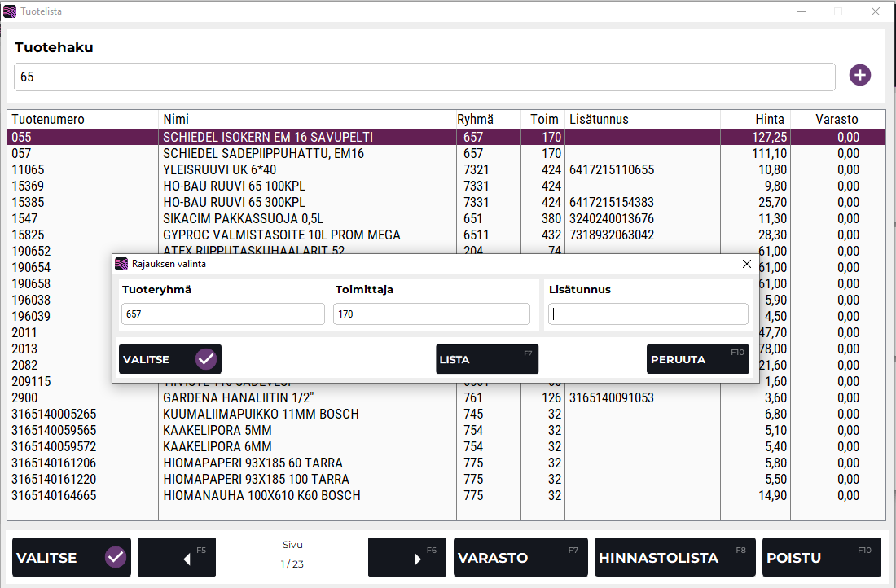This screenshot has width=896, height=588.
Task: Click the previous page arrow button
Action: [177, 557]
